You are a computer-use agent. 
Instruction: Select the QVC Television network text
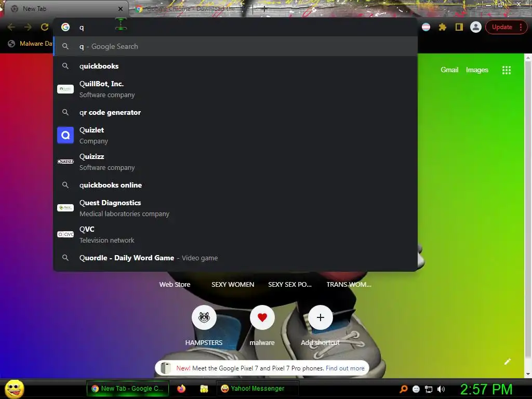tap(107, 234)
